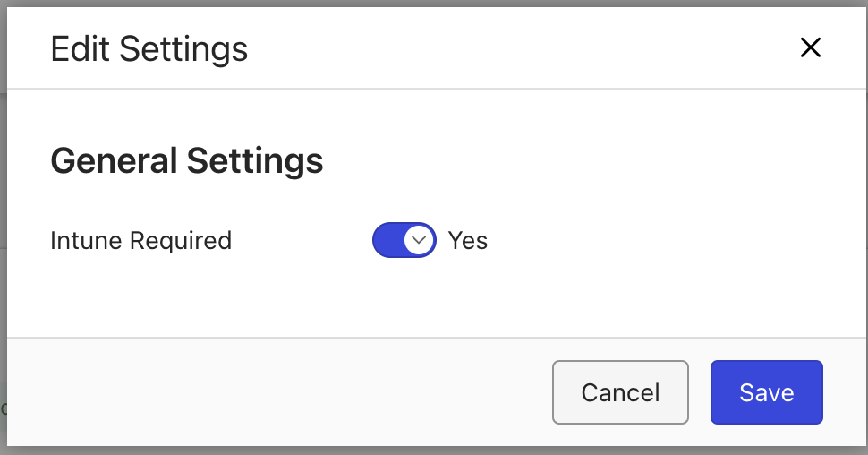Dismiss the dialog using the X
Viewport: 868px width, 455px height.
click(x=810, y=47)
